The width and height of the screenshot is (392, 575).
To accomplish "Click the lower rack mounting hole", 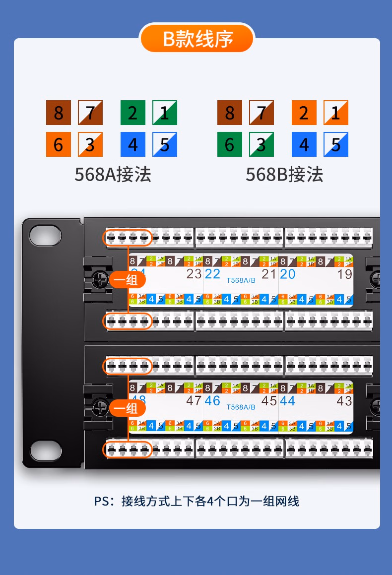I will [x=46, y=450].
